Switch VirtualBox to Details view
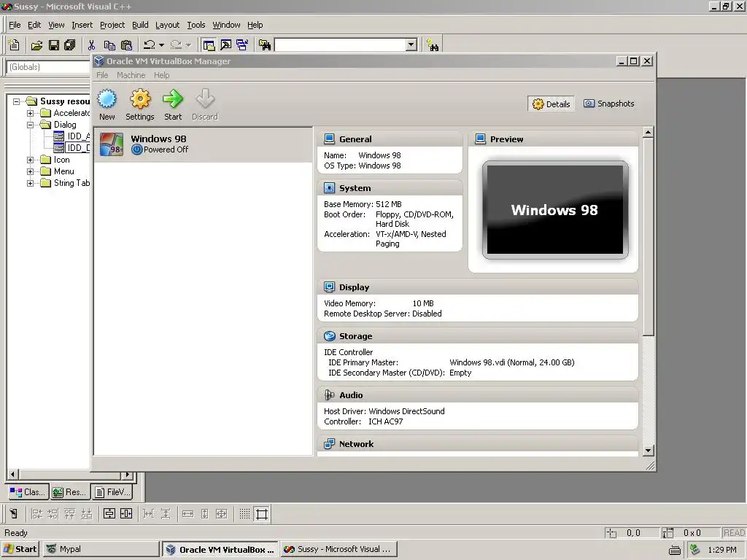747x560 pixels. (551, 104)
